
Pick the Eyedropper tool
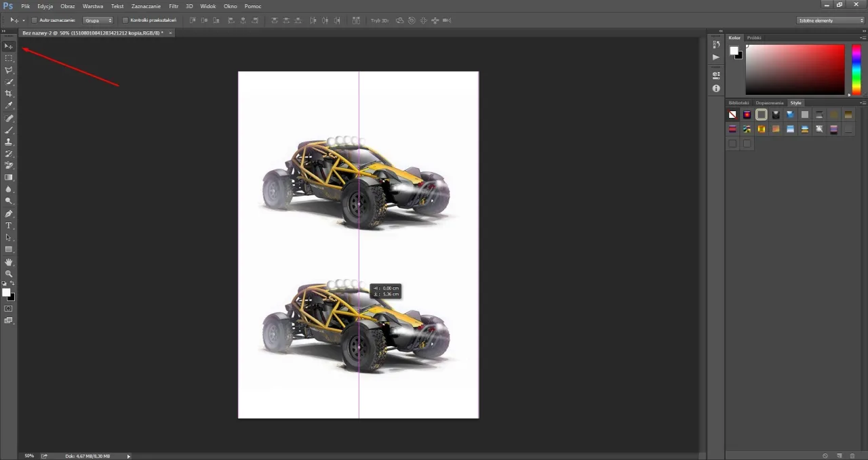point(9,106)
